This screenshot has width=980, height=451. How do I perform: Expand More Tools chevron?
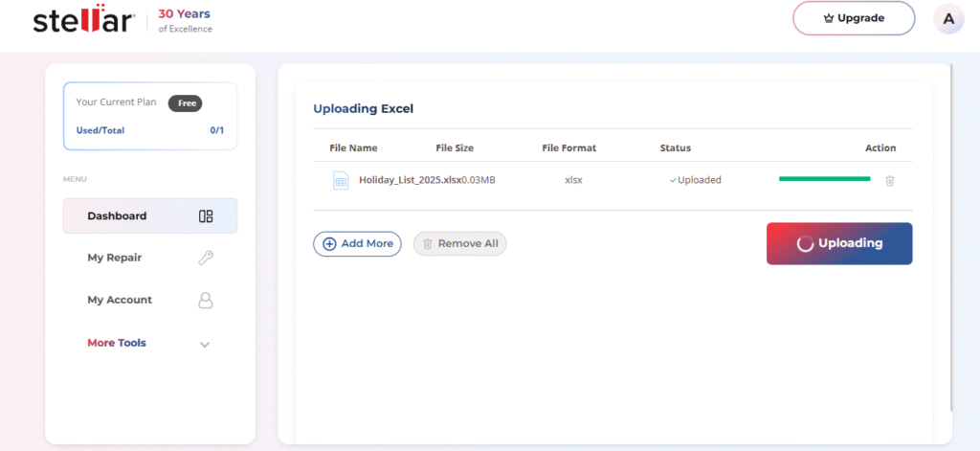coord(205,344)
